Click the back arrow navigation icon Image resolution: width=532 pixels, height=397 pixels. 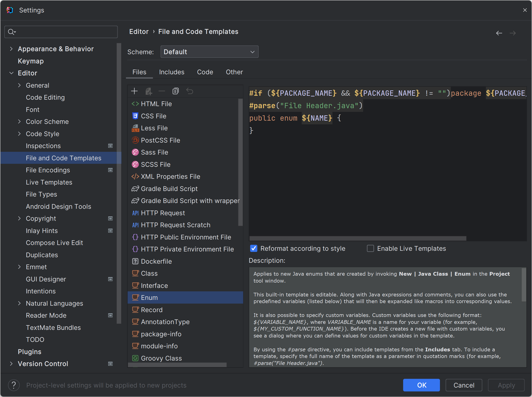coord(499,33)
